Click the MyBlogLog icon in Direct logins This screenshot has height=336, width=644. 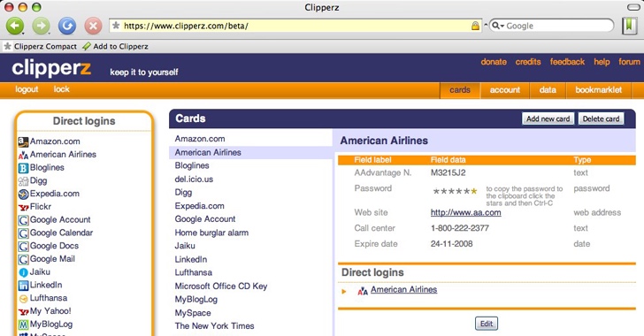23,325
